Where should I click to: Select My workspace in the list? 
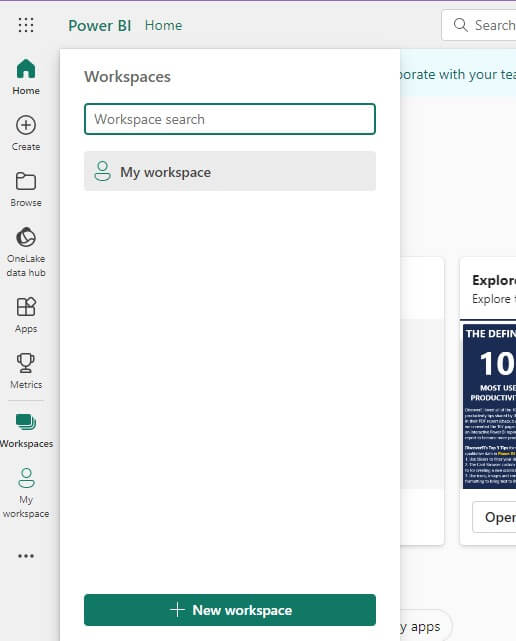coord(230,171)
